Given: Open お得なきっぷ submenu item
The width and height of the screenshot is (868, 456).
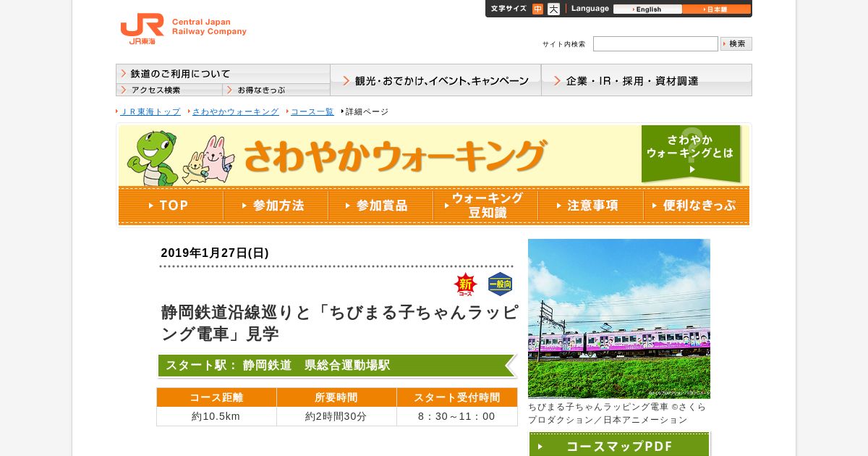Looking at the screenshot, I should coord(276,90).
